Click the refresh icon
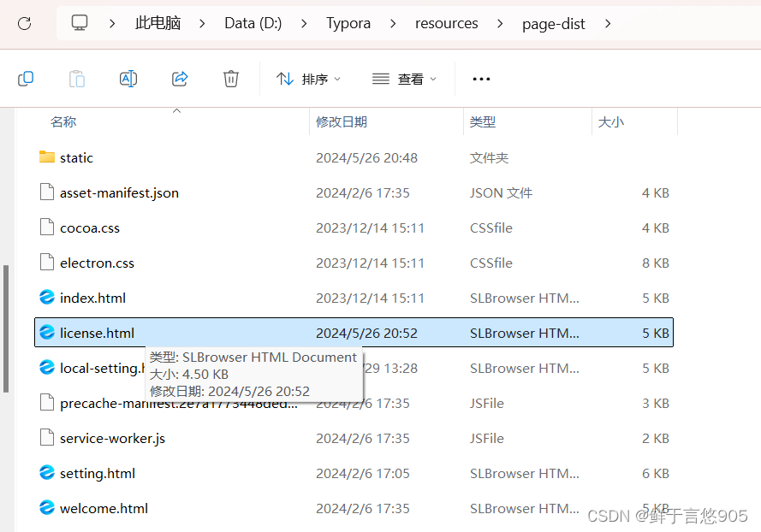 (24, 23)
